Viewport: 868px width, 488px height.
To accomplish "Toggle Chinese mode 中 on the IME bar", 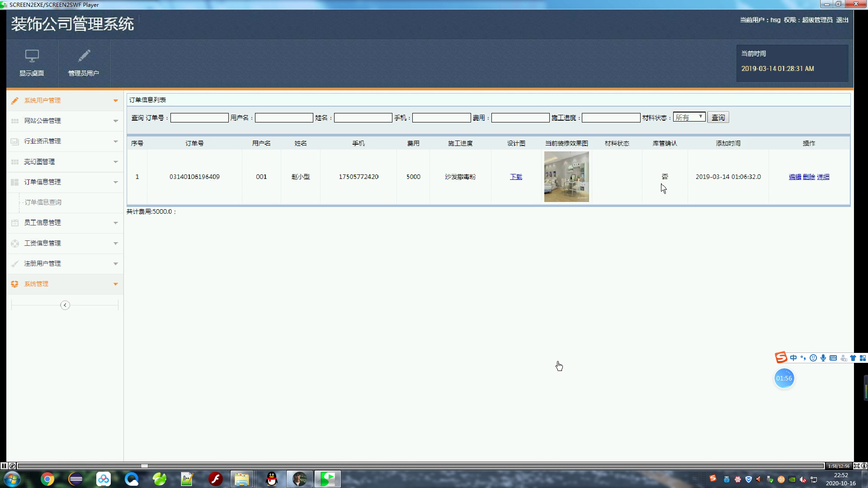I will 793,358.
